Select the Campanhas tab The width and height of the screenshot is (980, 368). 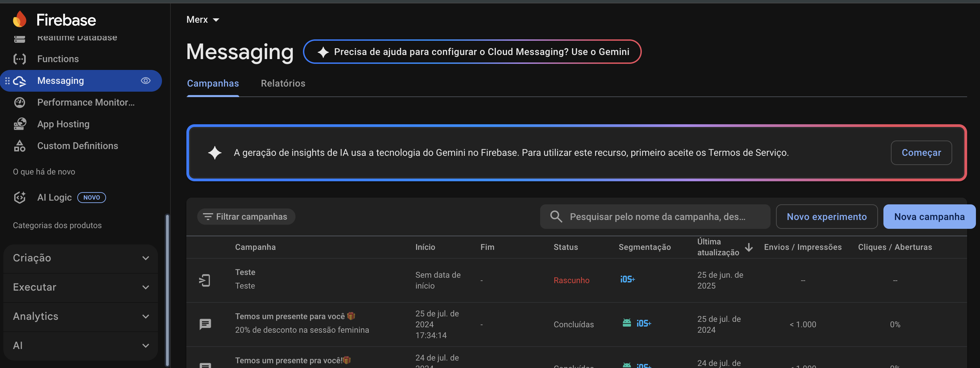pos(213,84)
